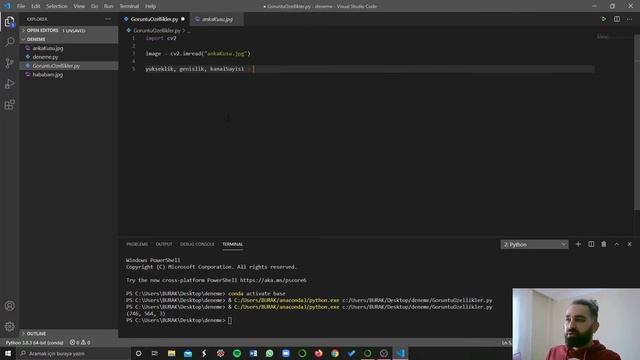Collapse the DENEME folder section
The height and width of the screenshot is (360, 640).
[69, 39]
